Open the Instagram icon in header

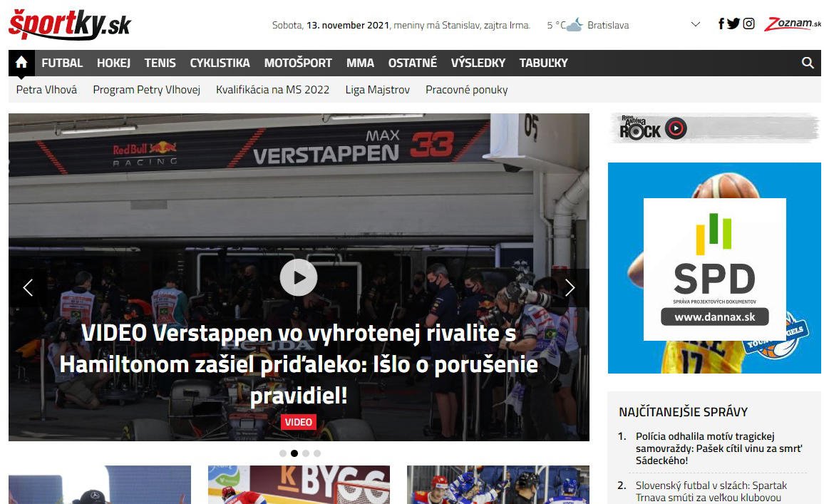point(748,24)
